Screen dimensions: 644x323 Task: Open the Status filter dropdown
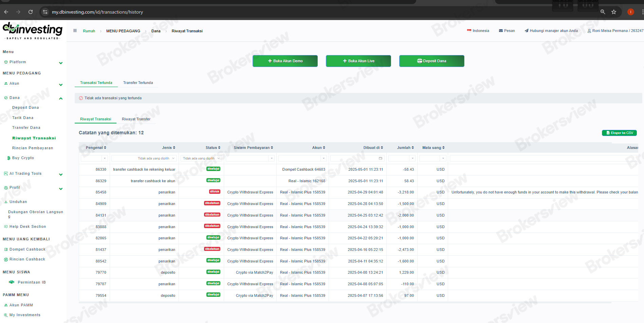click(201, 158)
